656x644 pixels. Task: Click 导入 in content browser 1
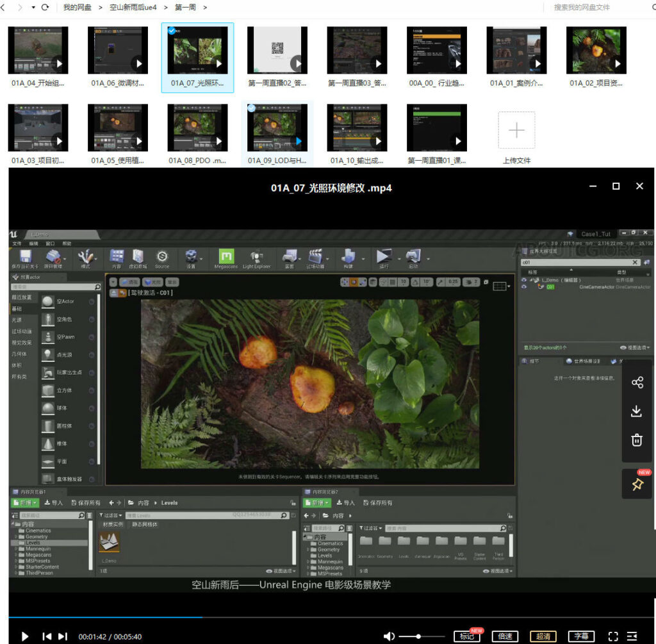[54, 502]
